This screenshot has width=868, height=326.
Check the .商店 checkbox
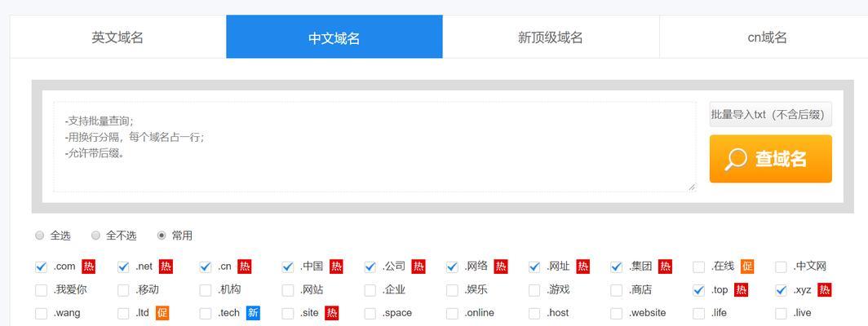pyautogui.click(x=617, y=290)
